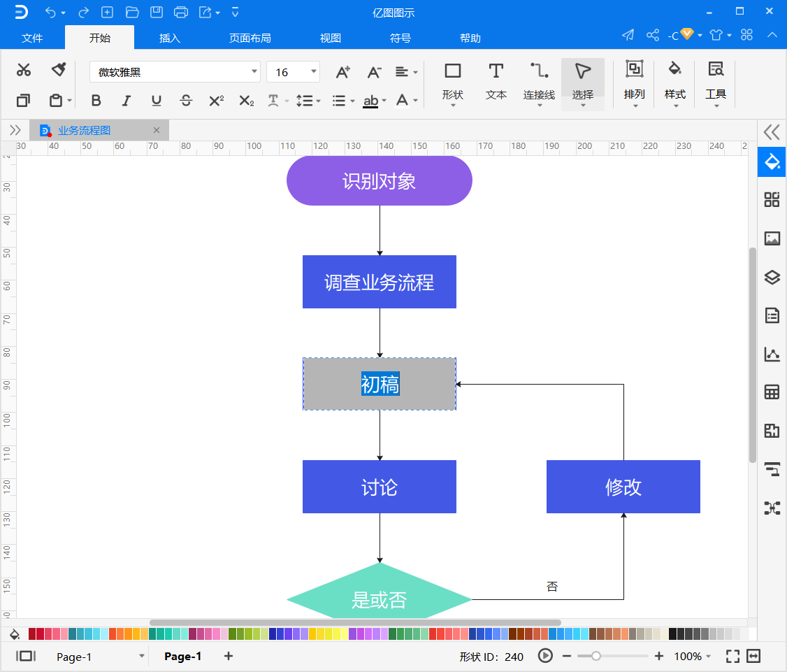The height and width of the screenshot is (672, 787).
Task: Click the zoom out minus button
Action: tap(567, 656)
